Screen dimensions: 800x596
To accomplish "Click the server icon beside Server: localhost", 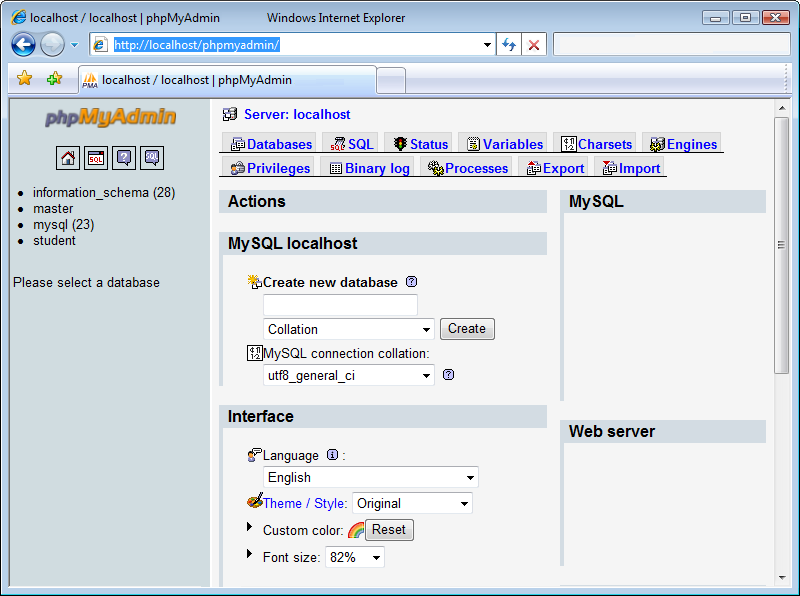I will pos(230,114).
